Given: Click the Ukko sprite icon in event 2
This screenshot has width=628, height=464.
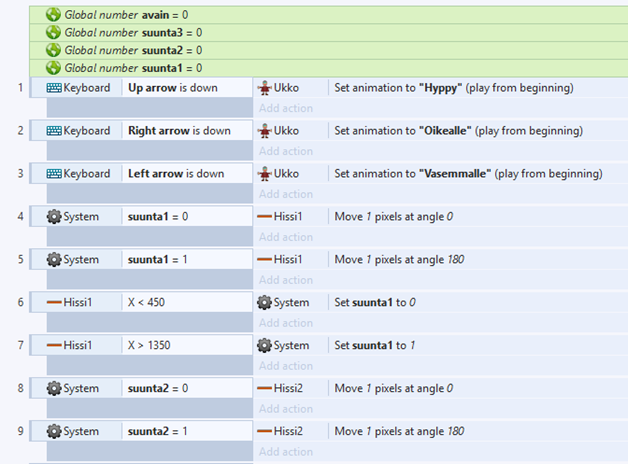Looking at the screenshot, I should point(265,131).
